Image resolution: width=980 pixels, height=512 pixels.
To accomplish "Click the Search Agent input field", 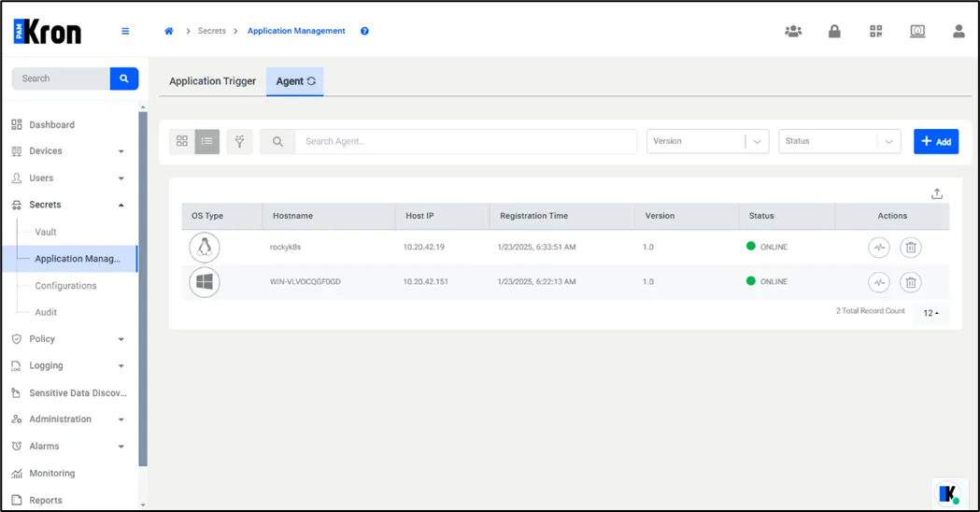I will 464,141.
